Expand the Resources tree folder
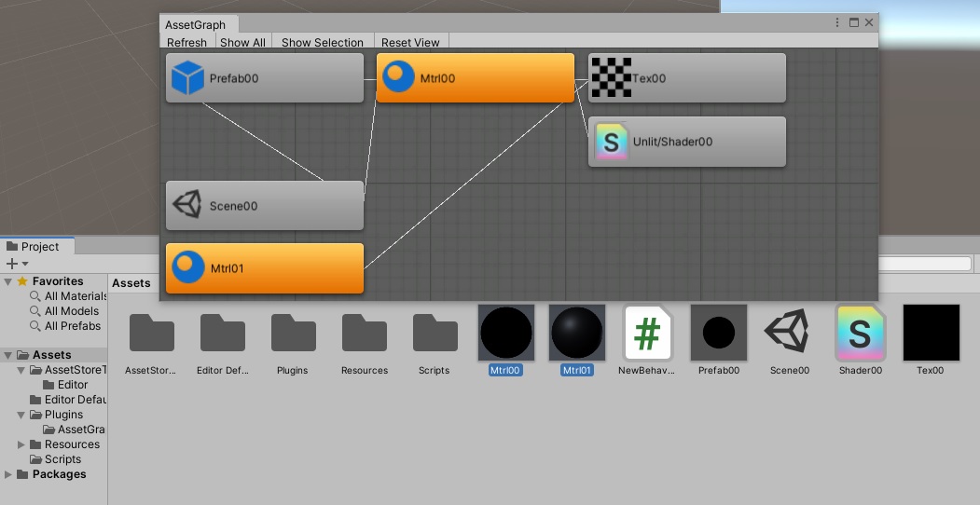Screen dimensions: 980x505 pyautogui.click(x=21, y=445)
